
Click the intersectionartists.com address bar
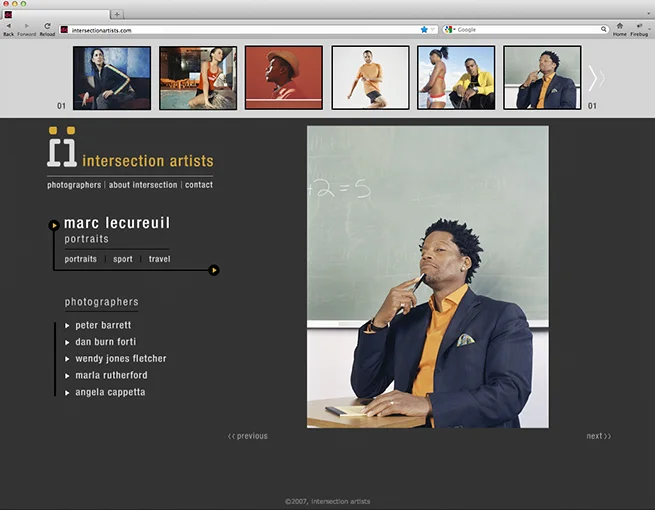coord(249,30)
